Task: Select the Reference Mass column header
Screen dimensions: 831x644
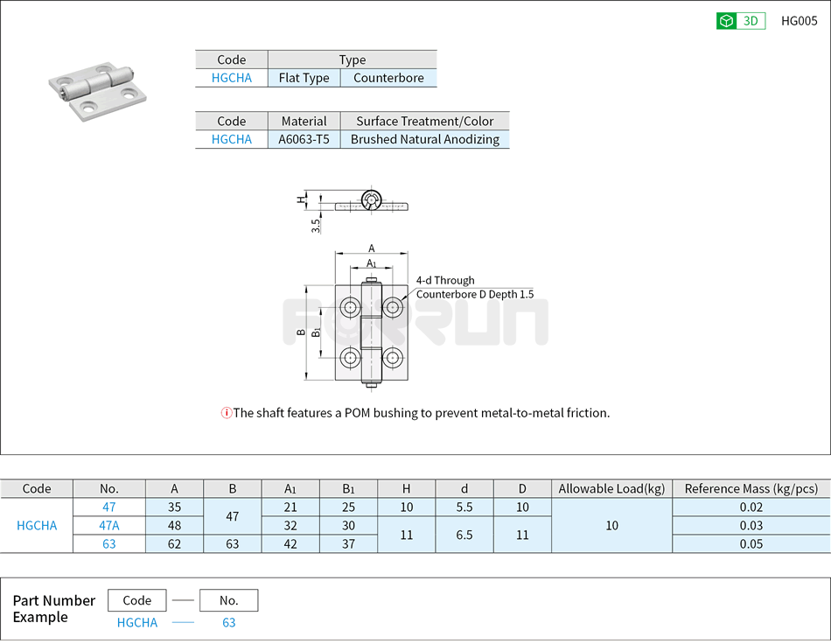Action: 751,488
